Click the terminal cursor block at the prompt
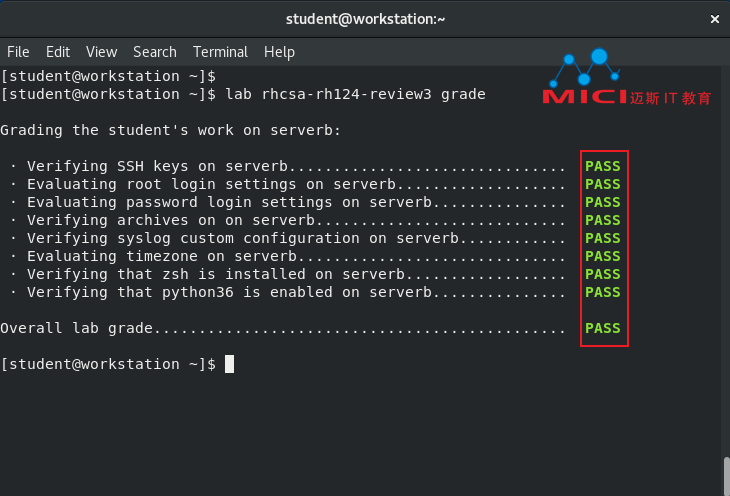730x496 pixels. pyautogui.click(x=229, y=364)
